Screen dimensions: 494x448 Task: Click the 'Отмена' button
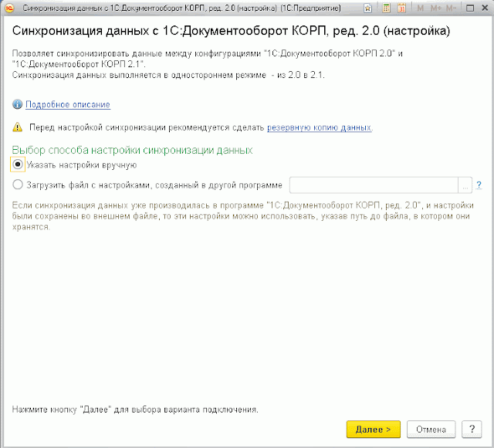click(x=431, y=429)
